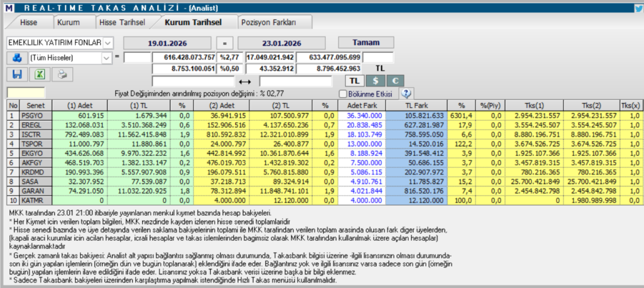
Task: Click the blue cubes stock group icon
Action: pyautogui.click(x=16, y=58)
